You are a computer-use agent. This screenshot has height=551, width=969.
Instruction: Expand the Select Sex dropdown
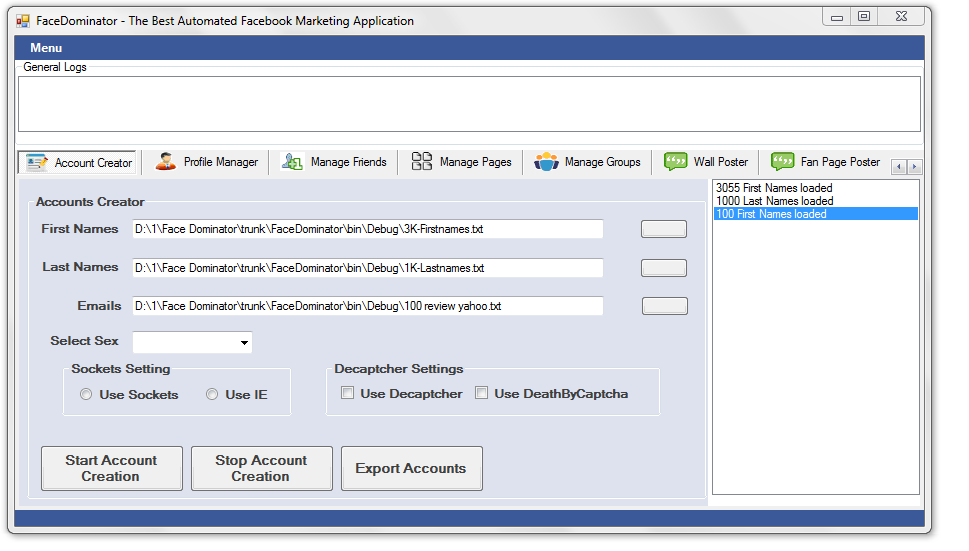[245, 342]
